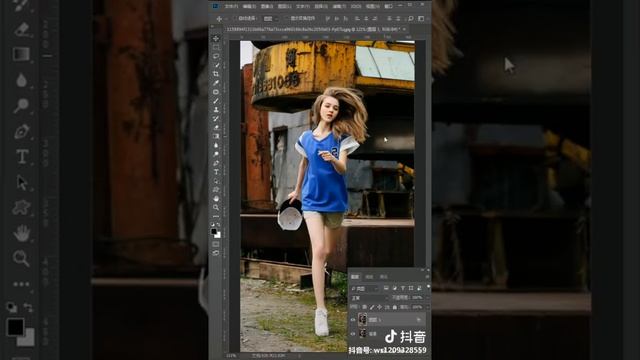The height and width of the screenshot is (360, 640).
Task: Hide the 图层 1 layer
Action: [x=353, y=320]
